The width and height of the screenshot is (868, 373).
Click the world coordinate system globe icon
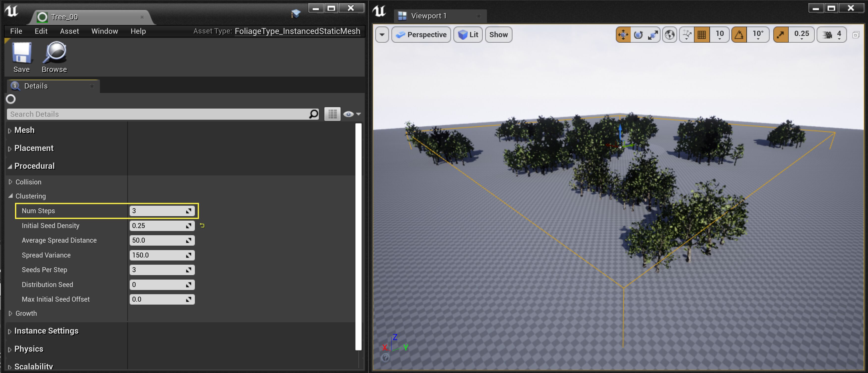pyautogui.click(x=670, y=35)
